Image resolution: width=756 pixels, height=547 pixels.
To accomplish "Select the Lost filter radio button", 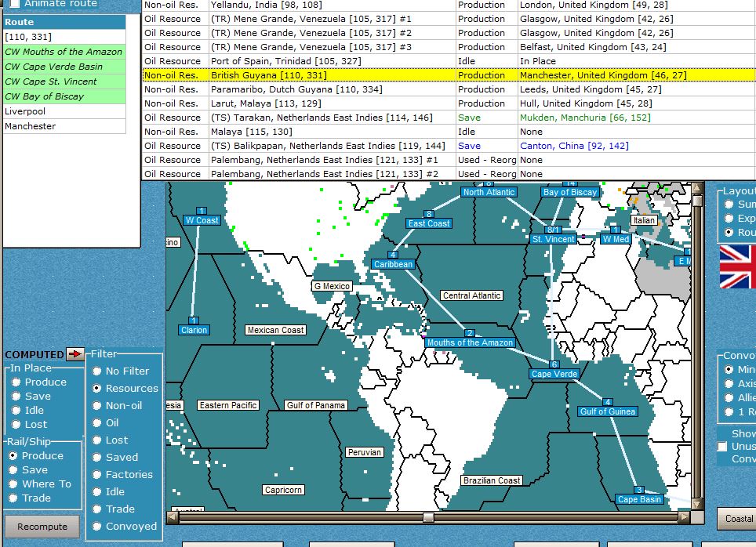I will pos(97,440).
